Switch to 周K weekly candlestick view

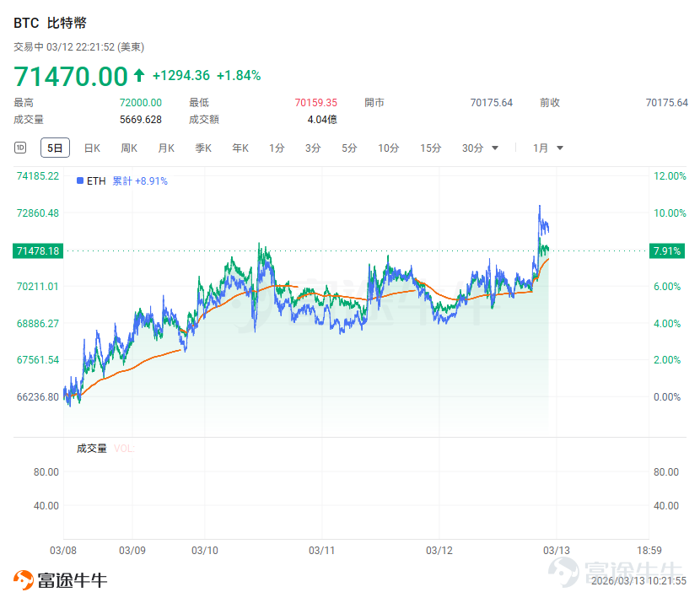[129, 148]
